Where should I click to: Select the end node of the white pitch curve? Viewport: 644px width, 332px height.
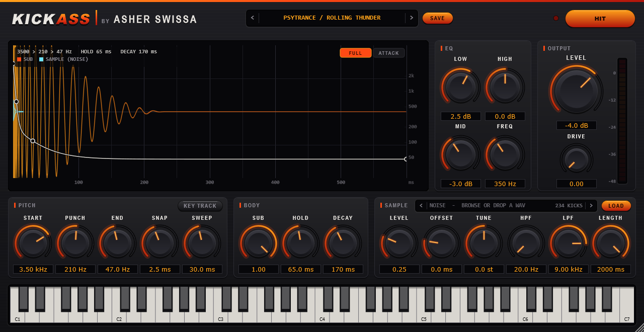tap(406, 159)
